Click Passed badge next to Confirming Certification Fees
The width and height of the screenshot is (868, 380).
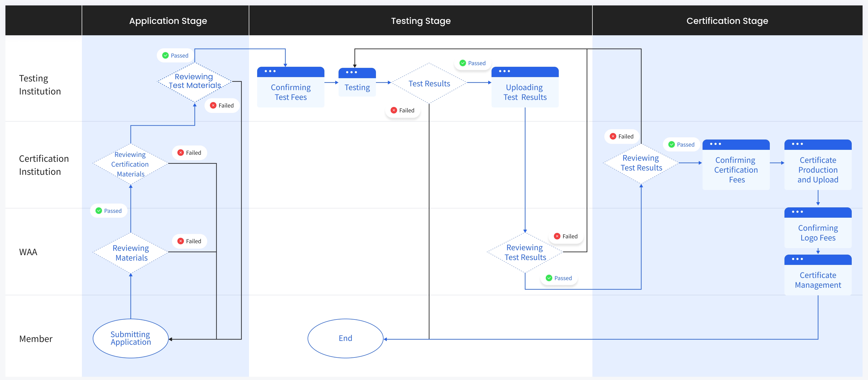point(681,145)
